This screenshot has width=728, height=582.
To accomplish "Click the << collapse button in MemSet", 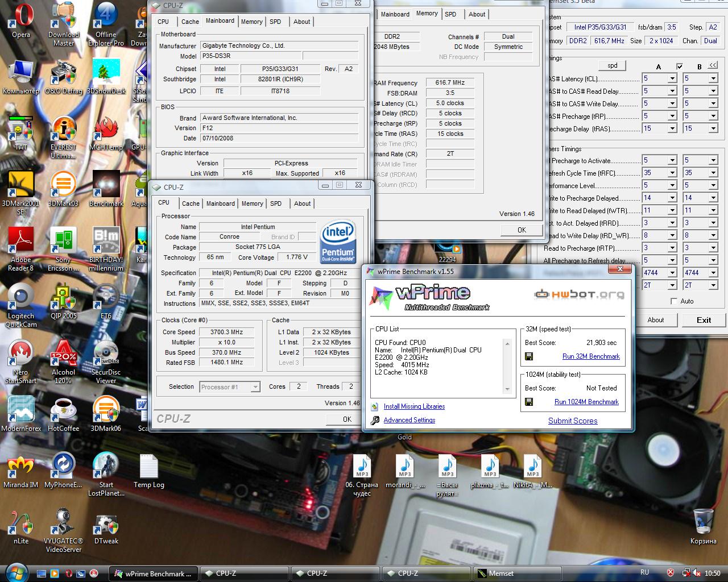I will [x=713, y=65].
